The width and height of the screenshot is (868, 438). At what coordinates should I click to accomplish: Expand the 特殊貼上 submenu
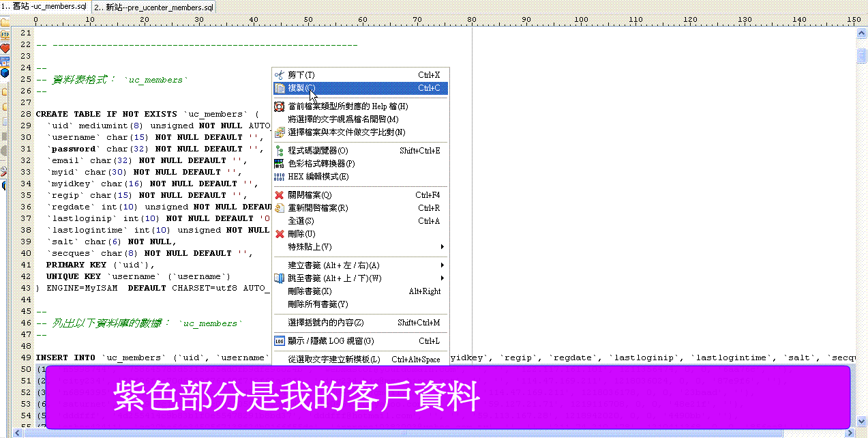tap(360, 247)
